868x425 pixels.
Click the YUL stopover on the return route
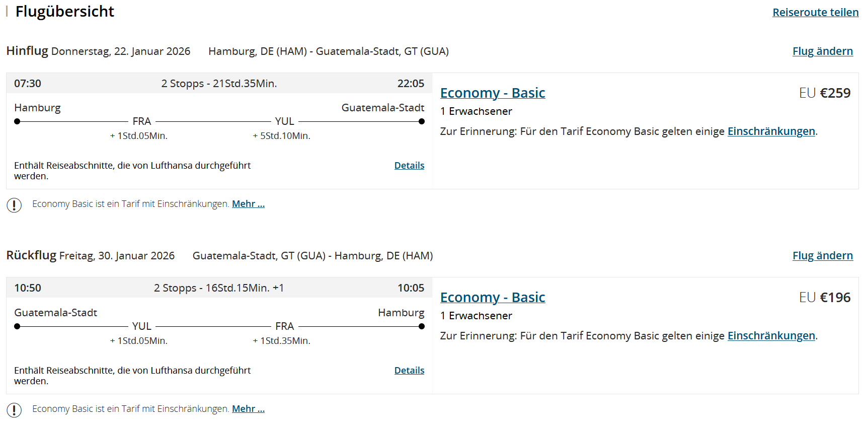tap(142, 326)
